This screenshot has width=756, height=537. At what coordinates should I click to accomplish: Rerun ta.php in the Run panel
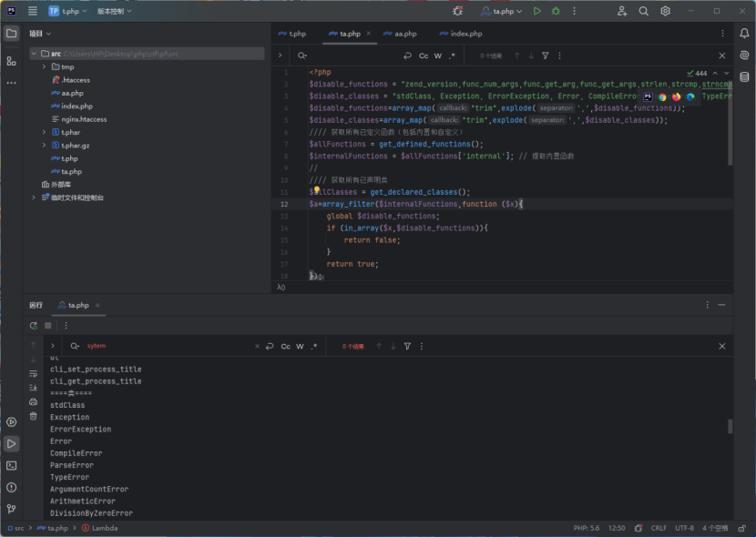[x=34, y=325]
